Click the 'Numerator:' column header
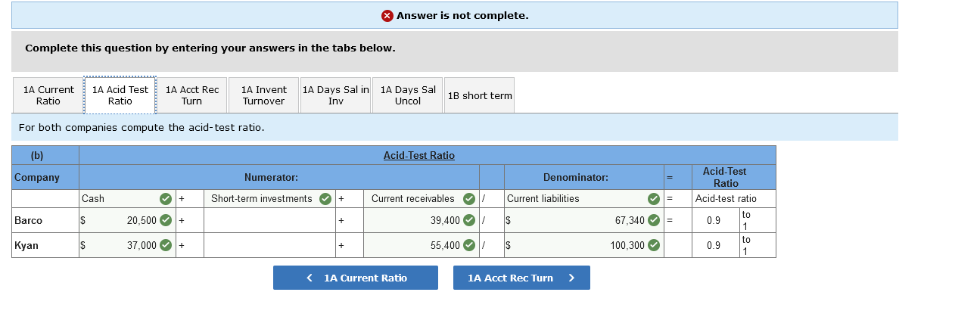The width and height of the screenshot is (980, 317). click(271, 177)
